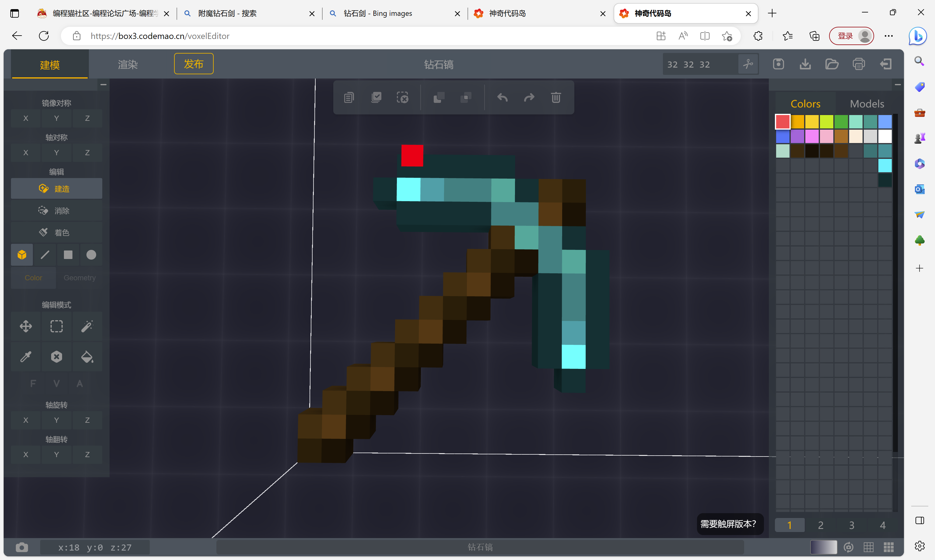Click the copy icon in the top toolbar

pyautogui.click(x=349, y=98)
